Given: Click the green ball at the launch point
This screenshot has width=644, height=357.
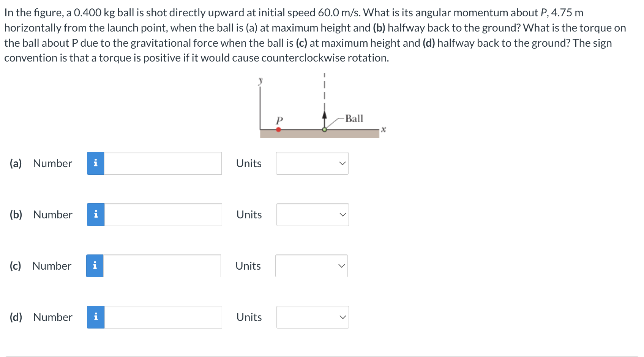Looking at the screenshot, I should click(x=324, y=130).
